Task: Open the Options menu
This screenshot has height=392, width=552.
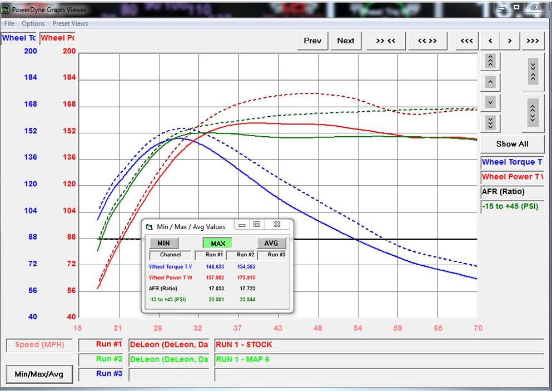Action: click(33, 23)
